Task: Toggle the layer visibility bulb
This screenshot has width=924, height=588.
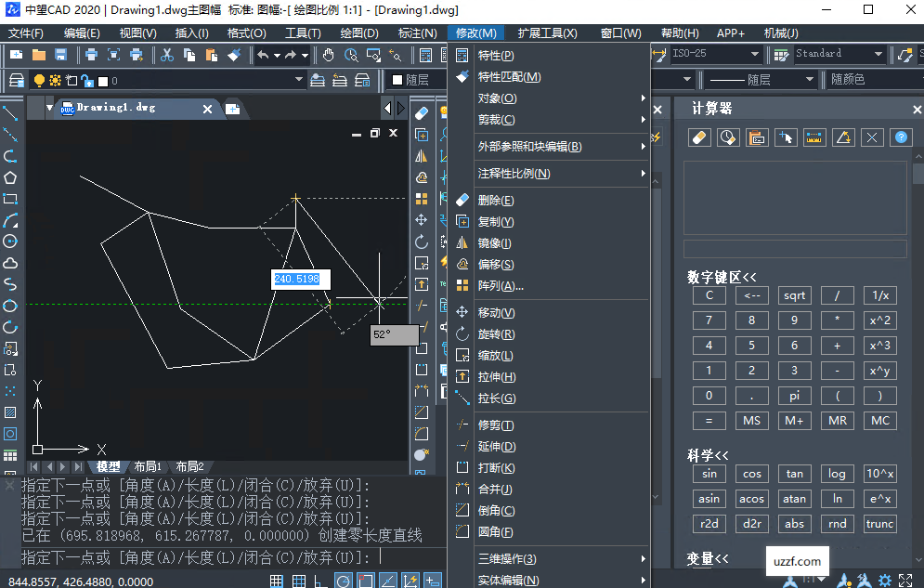Action: pos(40,79)
